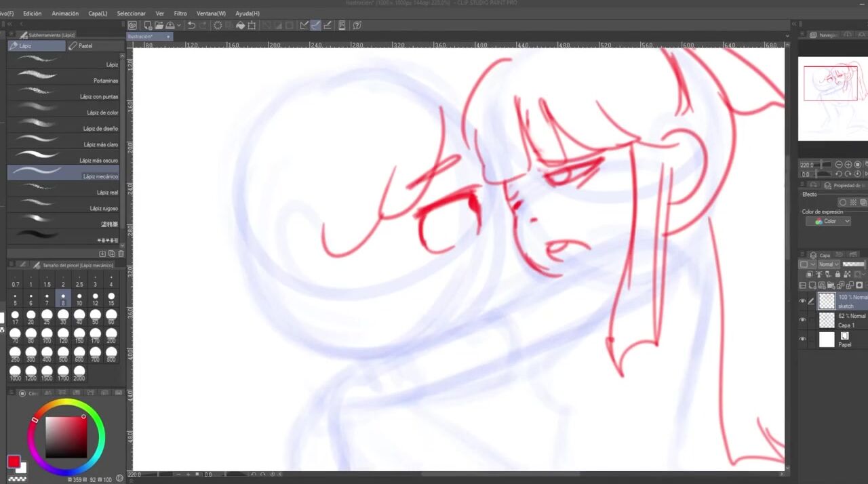This screenshot has height=484, width=868.
Task: Toggle visibility of Capa 1 layer
Action: click(803, 320)
